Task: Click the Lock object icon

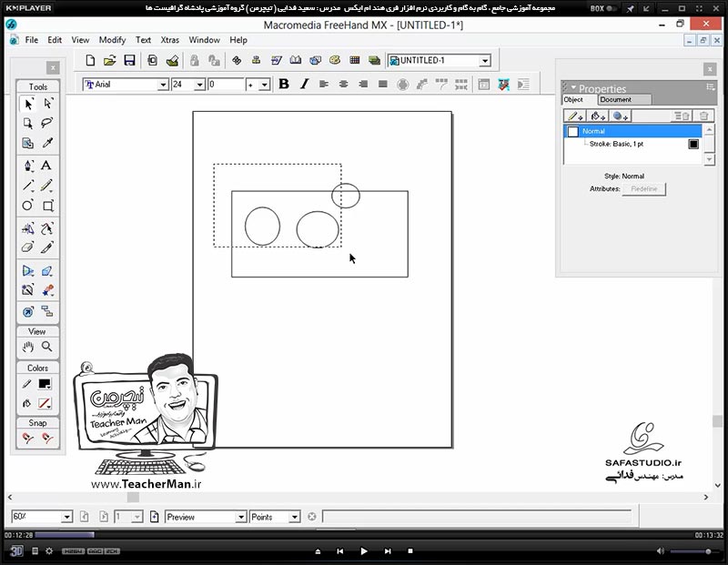Action: [194, 60]
